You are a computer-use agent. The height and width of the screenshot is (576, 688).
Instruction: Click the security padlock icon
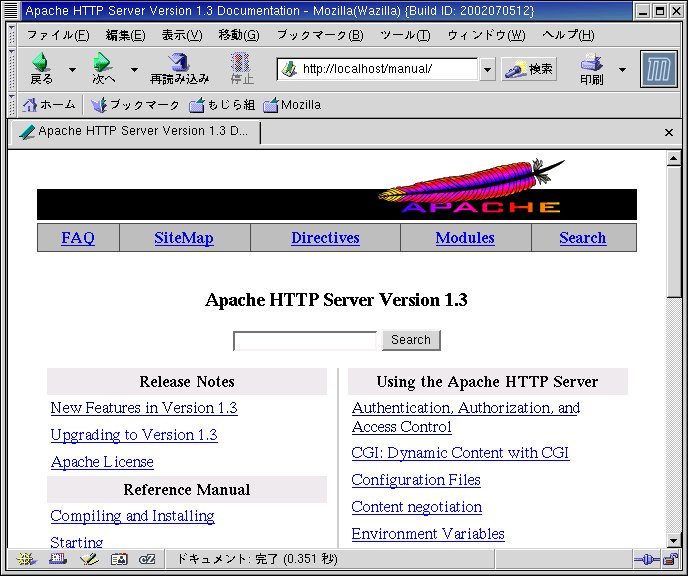(x=670, y=559)
